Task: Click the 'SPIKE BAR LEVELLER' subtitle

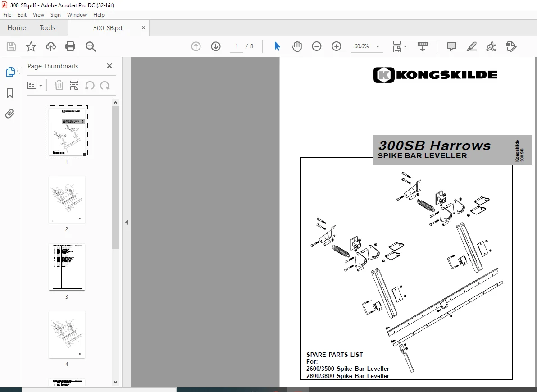Action: [x=422, y=155]
